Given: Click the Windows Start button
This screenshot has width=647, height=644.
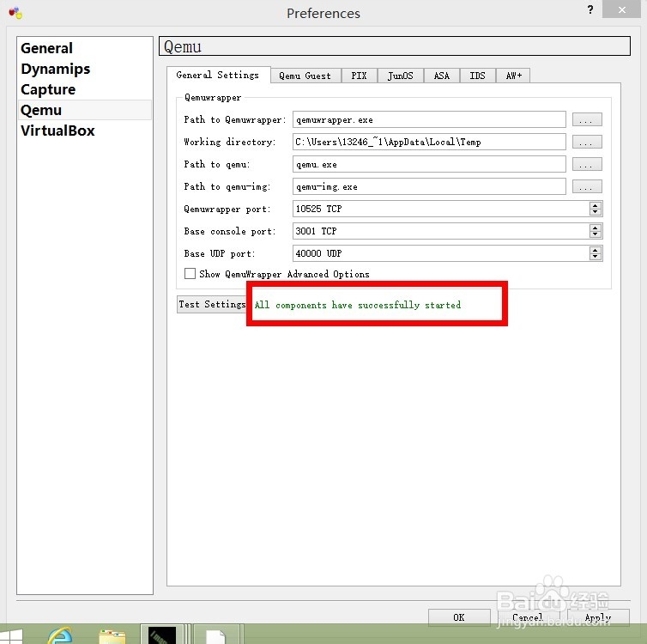Looking at the screenshot, I should click(x=11, y=635).
